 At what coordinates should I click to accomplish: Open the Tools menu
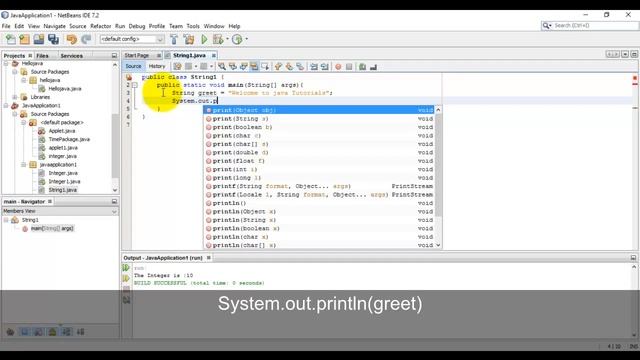click(x=193, y=26)
